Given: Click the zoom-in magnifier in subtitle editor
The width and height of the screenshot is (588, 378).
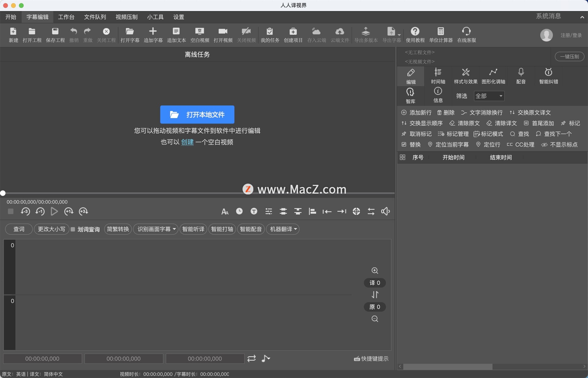Looking at the screenshot, I should (375, 270).
